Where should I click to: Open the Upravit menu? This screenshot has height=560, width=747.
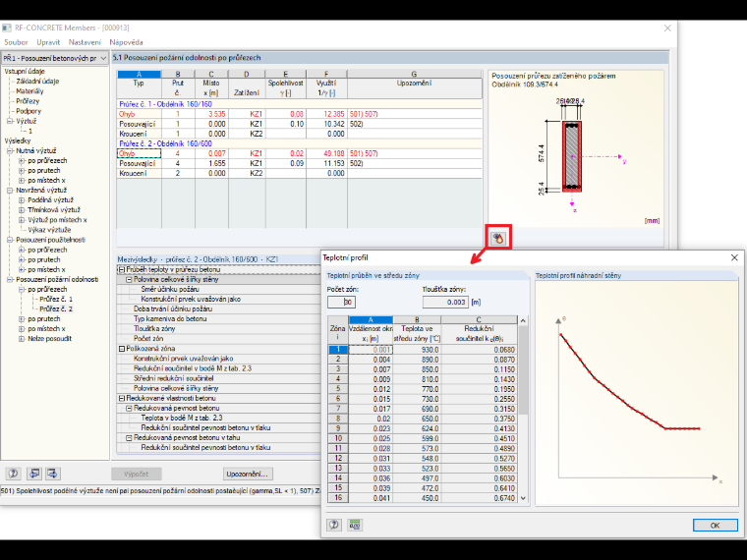click(48, 42)
